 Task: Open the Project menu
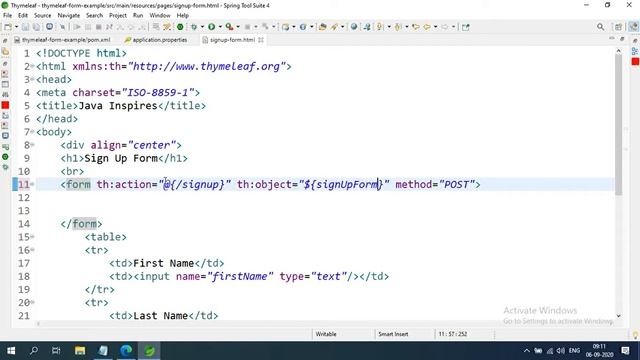118,16
